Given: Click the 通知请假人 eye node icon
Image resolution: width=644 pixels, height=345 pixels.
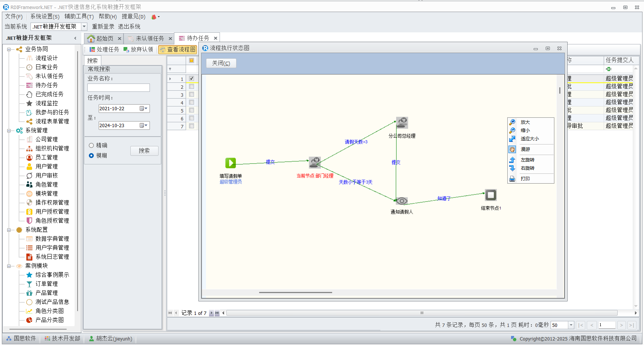Looking at the screenshot, I should [x=401, y=201].
